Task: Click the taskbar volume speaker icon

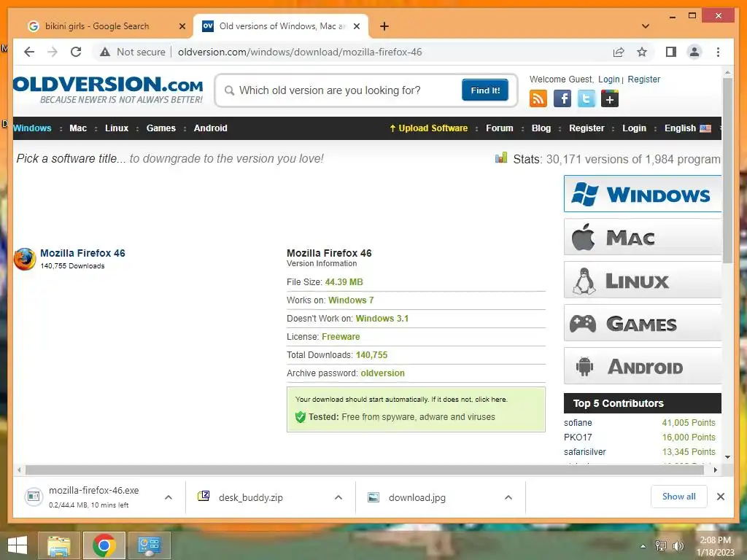Action: pos(678,545)
